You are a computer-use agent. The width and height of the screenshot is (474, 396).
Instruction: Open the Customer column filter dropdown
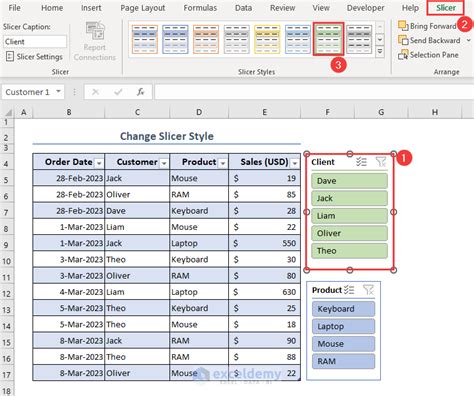(x=164, y=163)
